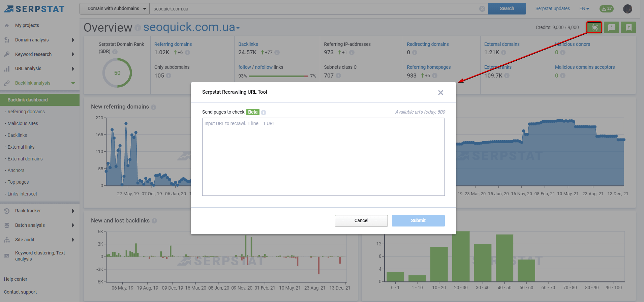Viewport: 644px width, 302px height.
Task: Open the EN language dropdown
Action: [584, 9]
